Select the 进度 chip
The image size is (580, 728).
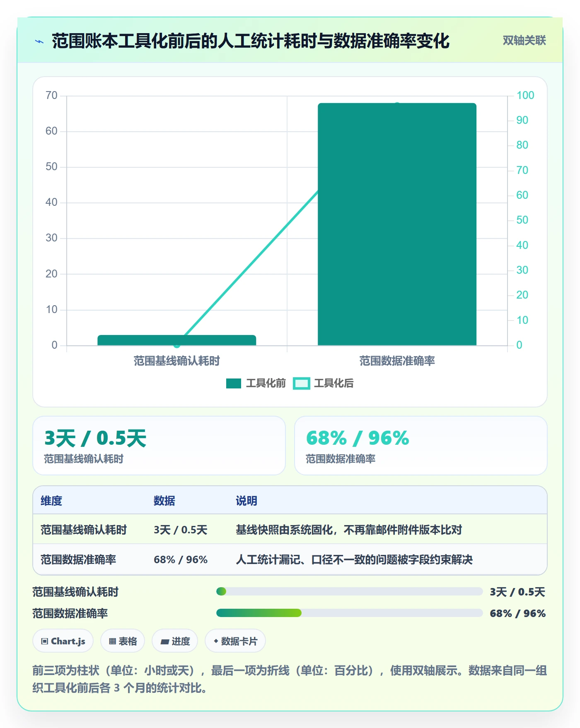175,641
